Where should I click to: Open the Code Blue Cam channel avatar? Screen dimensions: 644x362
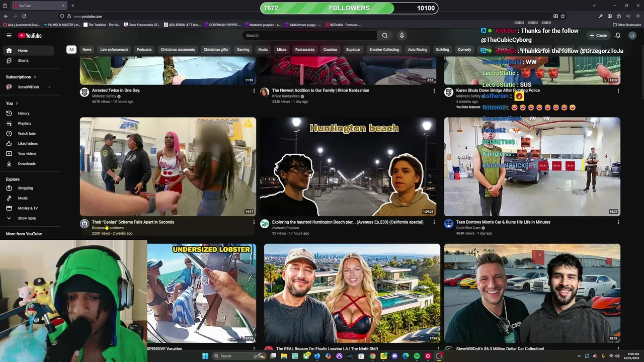449,224
